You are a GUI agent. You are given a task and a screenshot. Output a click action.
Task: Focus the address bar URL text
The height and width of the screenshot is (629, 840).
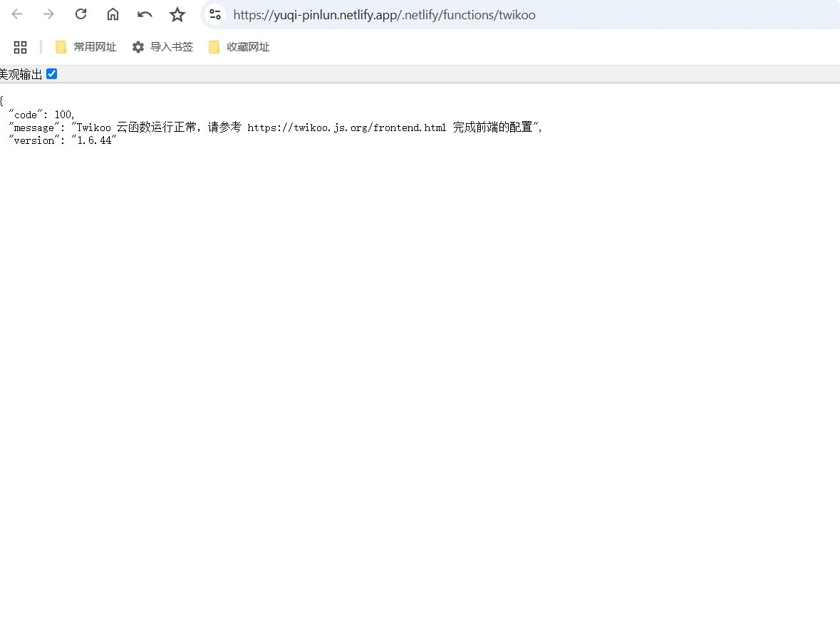[x=384, y=15]
